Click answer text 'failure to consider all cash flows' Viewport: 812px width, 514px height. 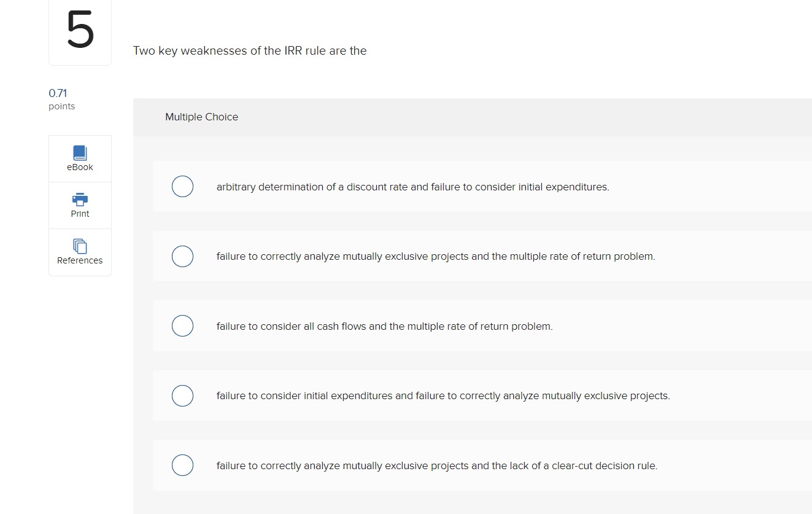(x=384, y=326)
